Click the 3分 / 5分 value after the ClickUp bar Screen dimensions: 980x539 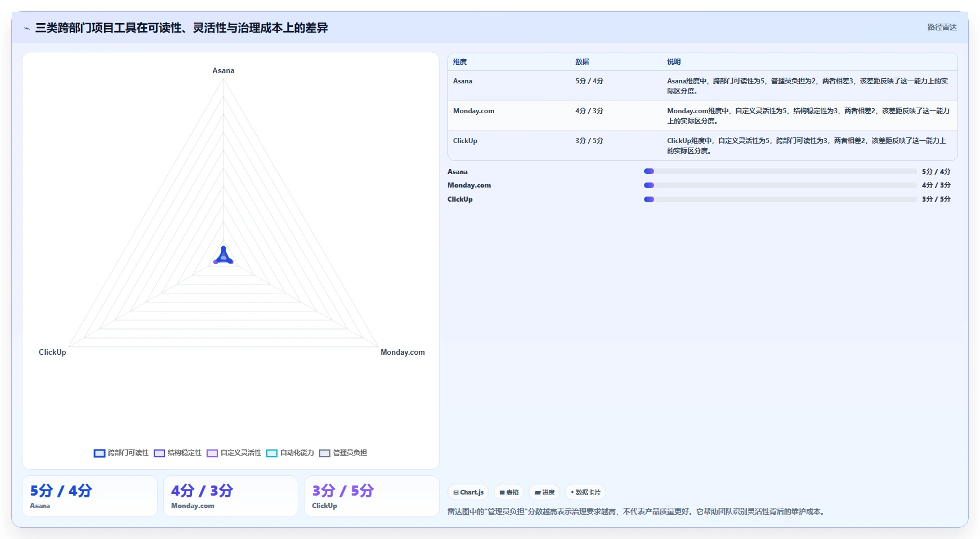tap(936, 199)
